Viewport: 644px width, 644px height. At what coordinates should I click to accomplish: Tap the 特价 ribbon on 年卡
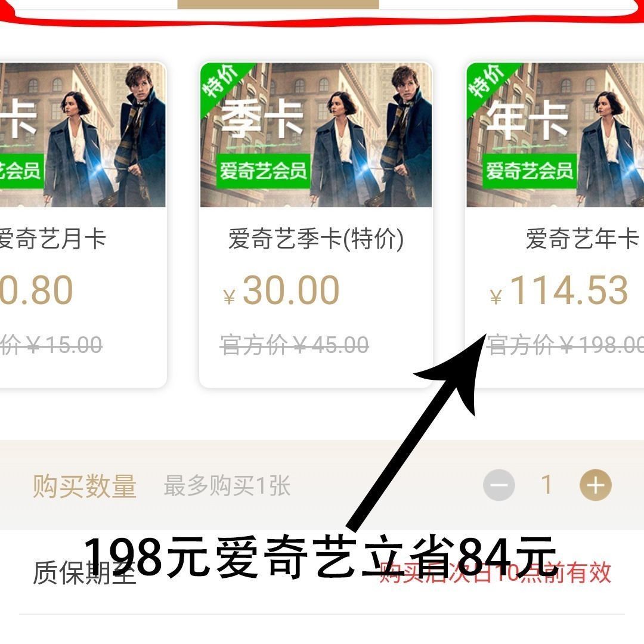coord(488,83)
